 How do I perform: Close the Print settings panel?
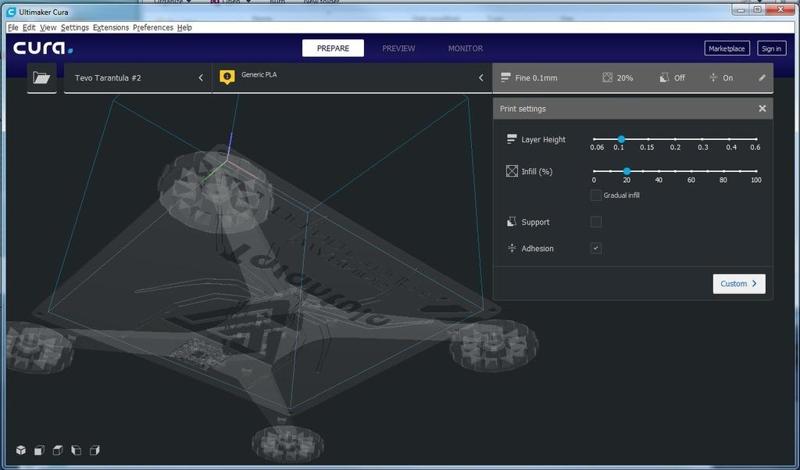pos(762,108)
